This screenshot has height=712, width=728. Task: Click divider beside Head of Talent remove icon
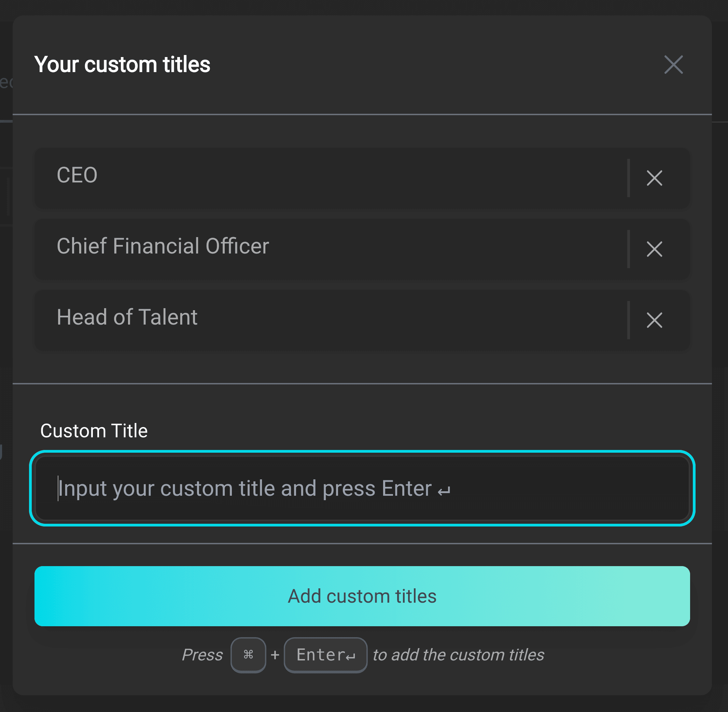[x=629, y=320]
